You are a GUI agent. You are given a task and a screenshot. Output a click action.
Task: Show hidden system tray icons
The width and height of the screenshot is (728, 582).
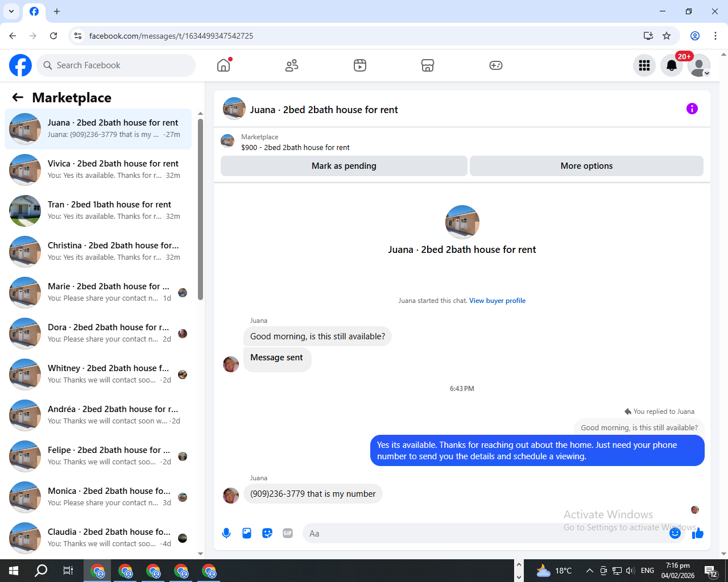[590, 571]
